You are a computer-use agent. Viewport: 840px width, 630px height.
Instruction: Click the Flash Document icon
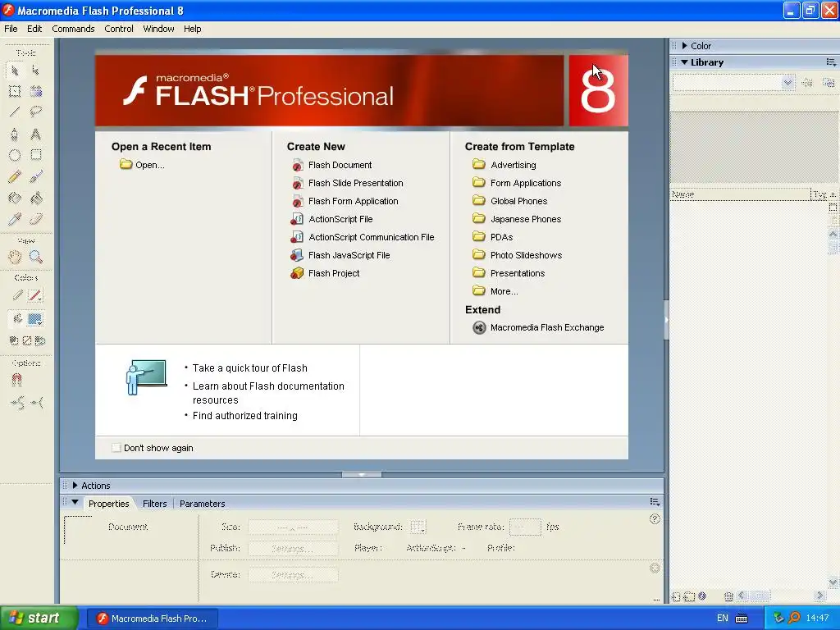[297, 165]
